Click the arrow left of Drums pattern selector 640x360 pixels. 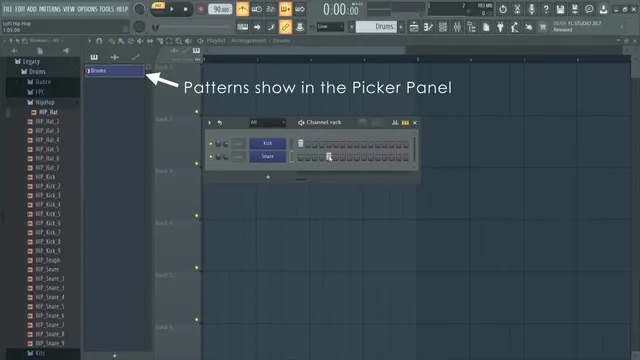click(x=351, y=27)
